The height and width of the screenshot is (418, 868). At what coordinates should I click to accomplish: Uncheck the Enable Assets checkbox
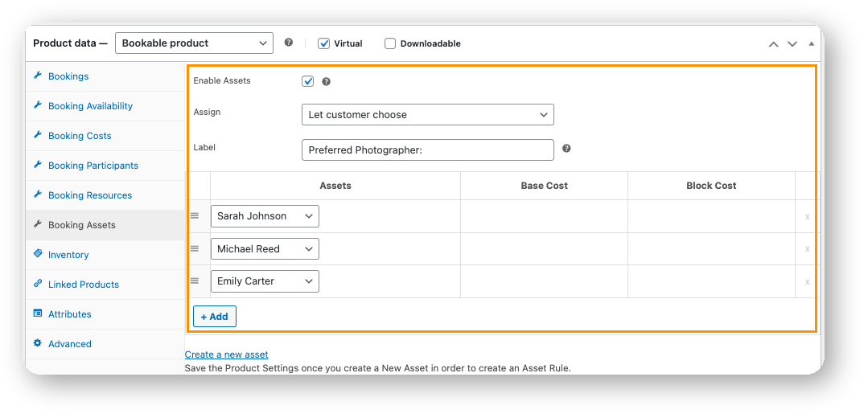click(308, 81)
